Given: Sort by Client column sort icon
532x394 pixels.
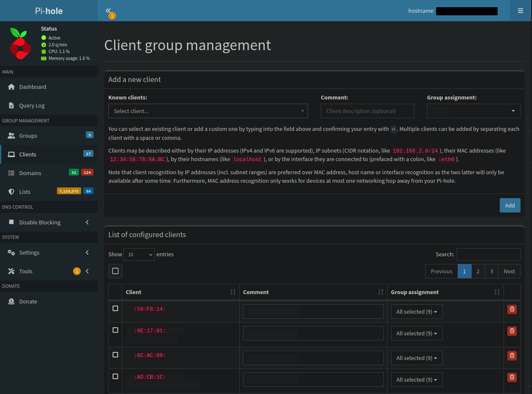Looking at the screenshot, I should 233,292.
